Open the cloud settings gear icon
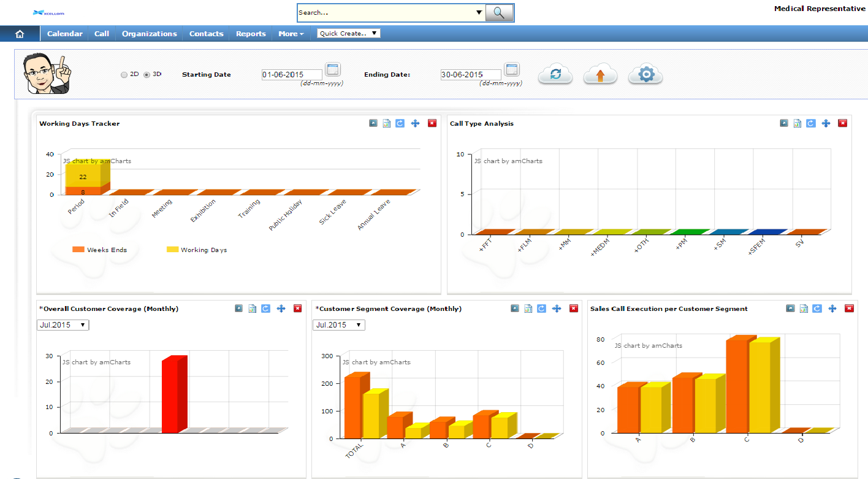Image resolution: width=868 pixels, height=479 pixels. click(645, 74)
